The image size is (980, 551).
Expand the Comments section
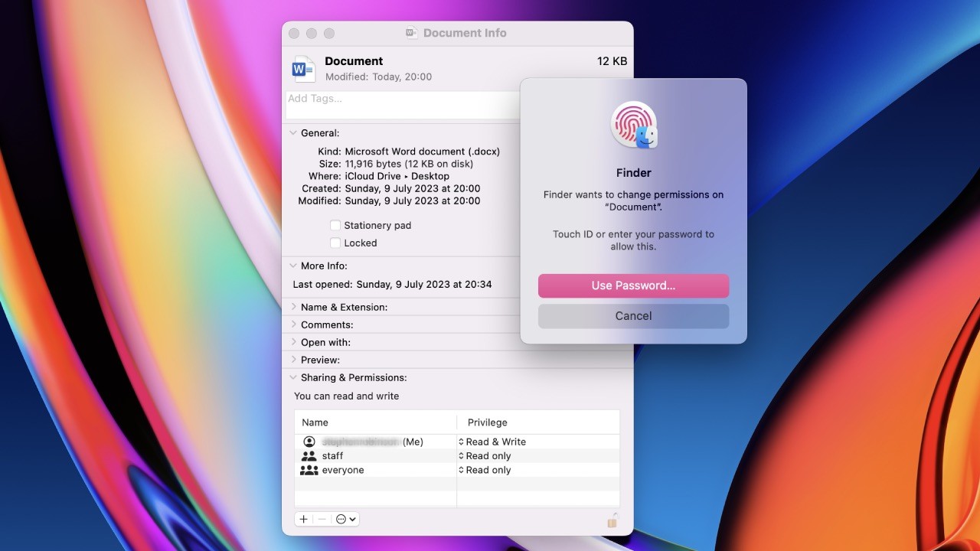pos(292,324)
